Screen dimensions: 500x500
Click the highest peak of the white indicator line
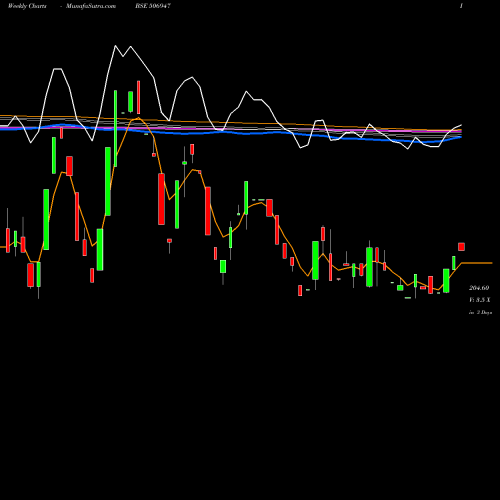point(115,46)
